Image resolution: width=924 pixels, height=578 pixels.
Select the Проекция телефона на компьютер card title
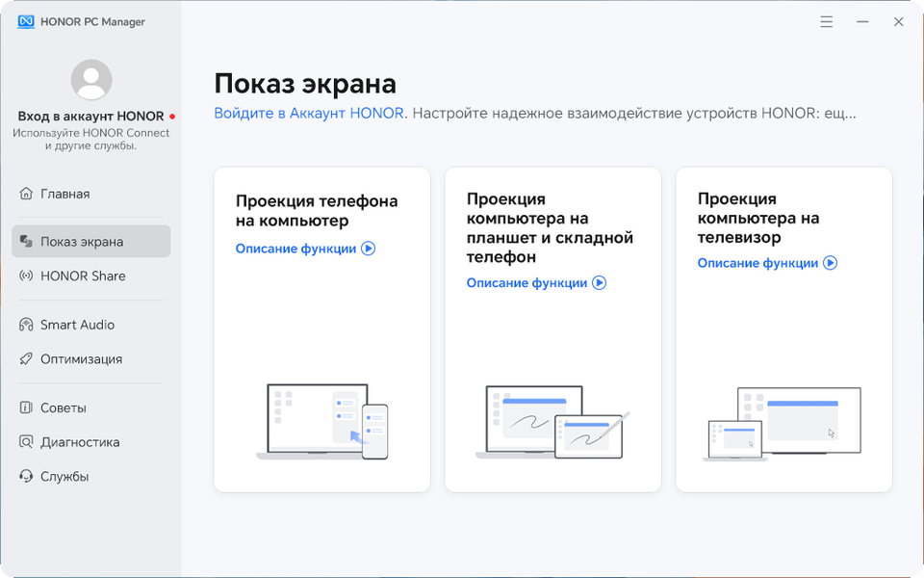pos(317,211)
